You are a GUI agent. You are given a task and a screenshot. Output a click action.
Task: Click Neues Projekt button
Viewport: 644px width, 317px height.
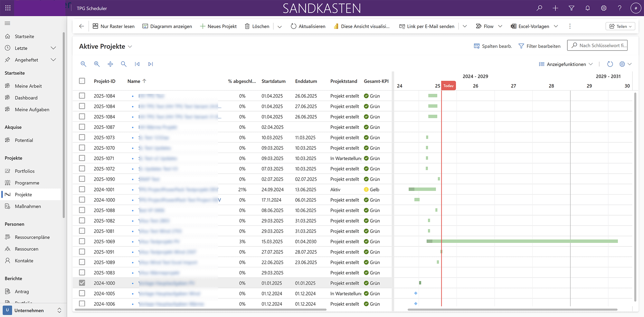click(218, 26)
